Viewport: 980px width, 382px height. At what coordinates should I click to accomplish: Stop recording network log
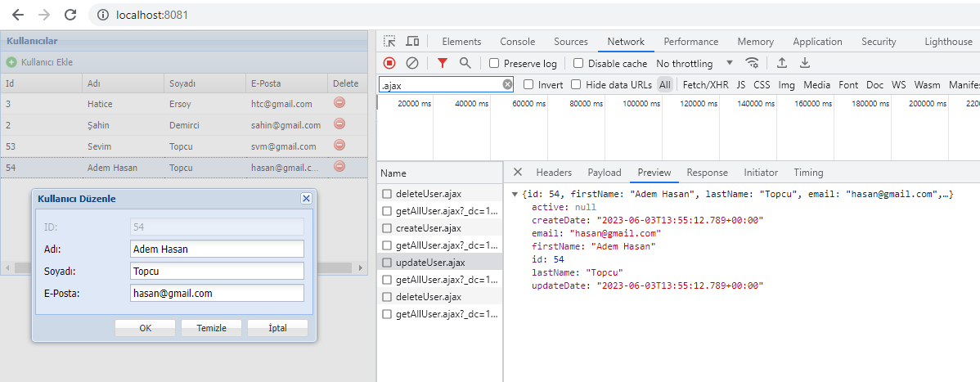(389, 63)
